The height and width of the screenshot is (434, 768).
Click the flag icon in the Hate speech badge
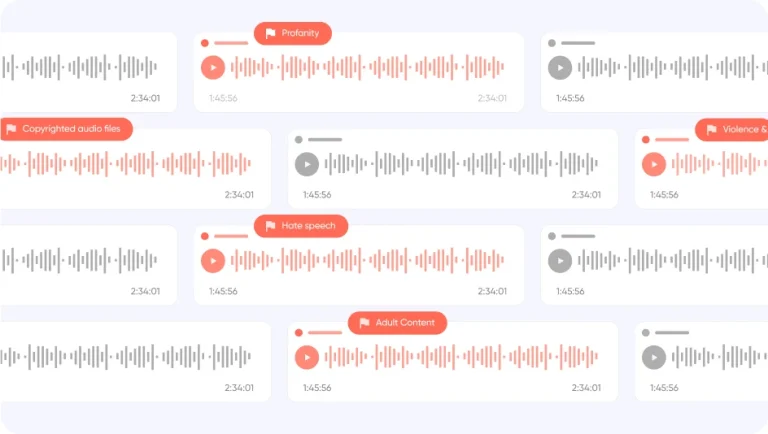coord(270,226)
